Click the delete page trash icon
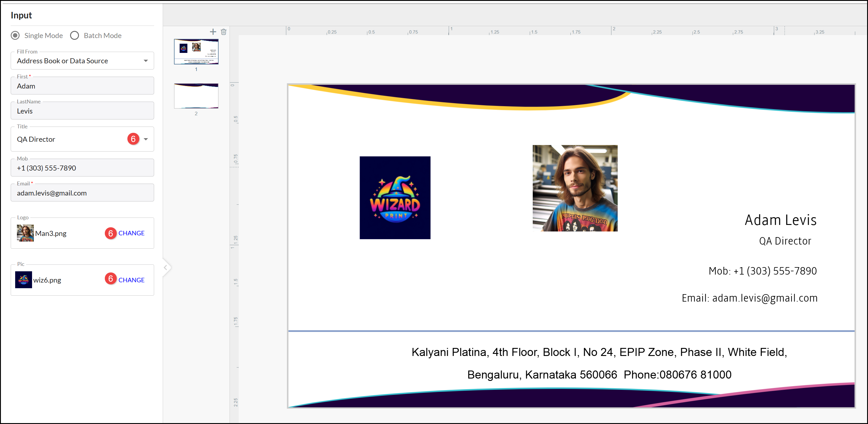 point(223,32)
